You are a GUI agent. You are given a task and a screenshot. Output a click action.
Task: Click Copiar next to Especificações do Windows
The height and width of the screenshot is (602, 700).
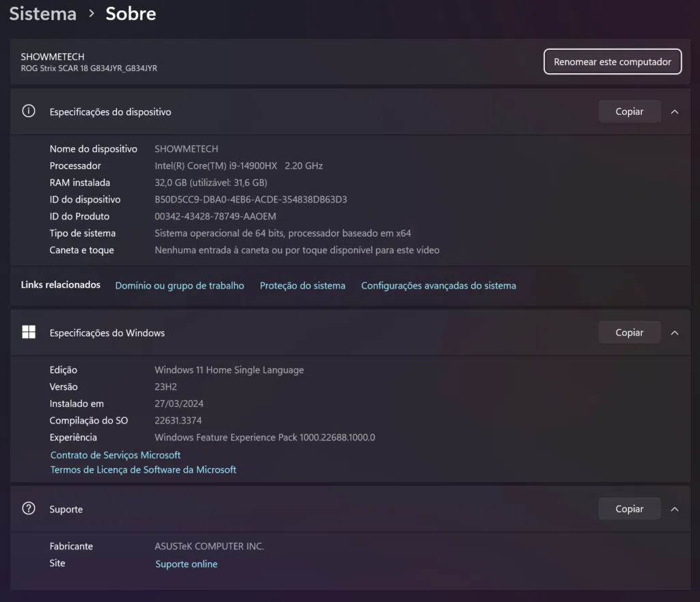point(629,332)
